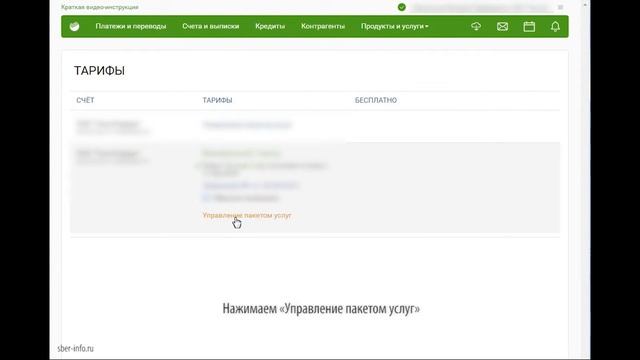Click the green checkmark status icon
Image resolution: width=640 pixels, height=360 pixels.
pos(402,7)
